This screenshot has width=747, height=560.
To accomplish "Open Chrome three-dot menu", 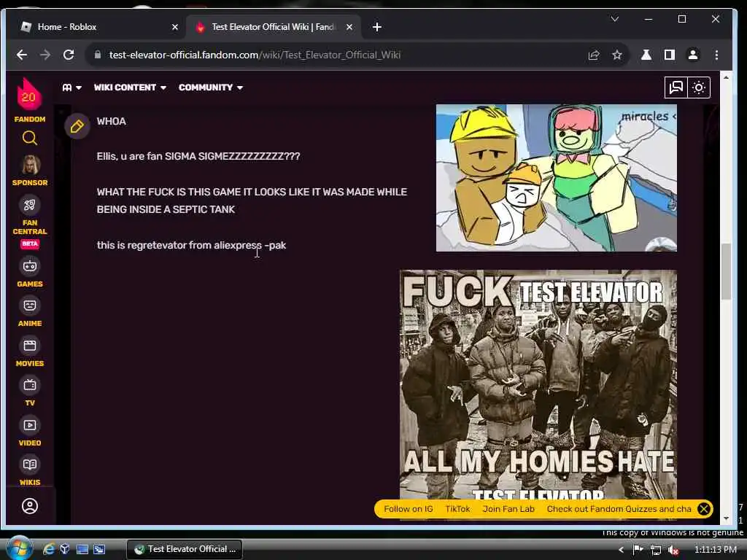I will pyautogui.click(x=716, y=55).
